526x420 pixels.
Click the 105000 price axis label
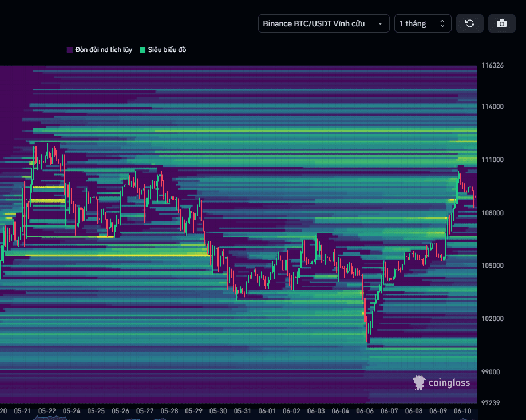492,266
